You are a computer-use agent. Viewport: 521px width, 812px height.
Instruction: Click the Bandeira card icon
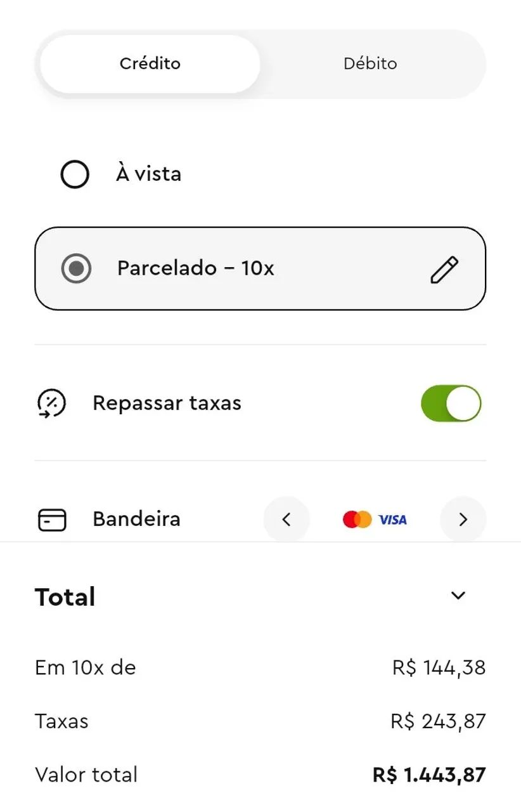pyautogui.click(x=51, y=520)
